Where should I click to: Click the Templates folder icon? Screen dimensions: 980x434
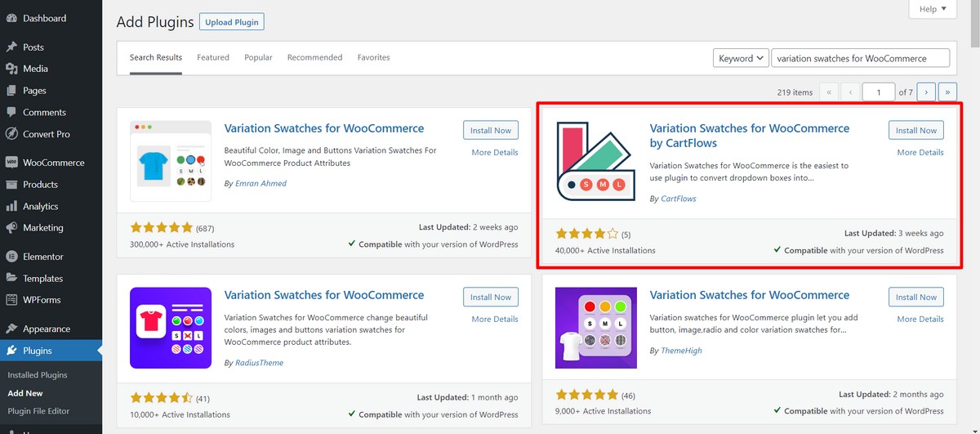coord(11,279)
